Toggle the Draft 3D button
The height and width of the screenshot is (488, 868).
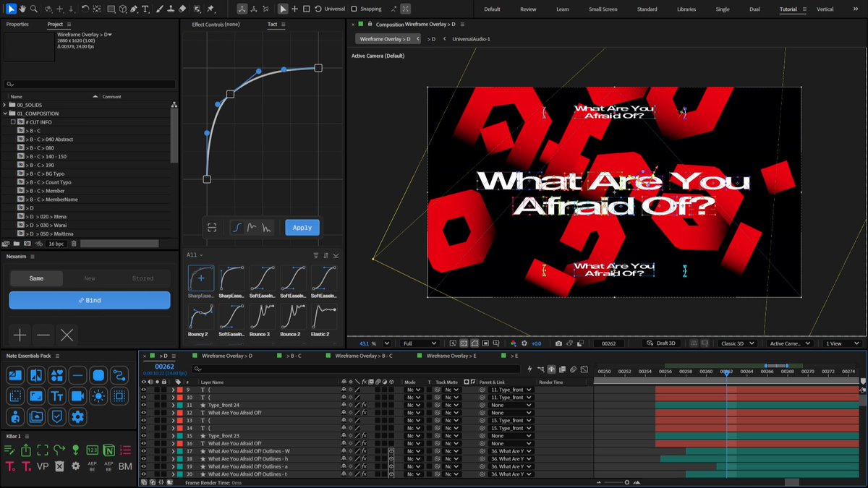[x=661, y=343]
